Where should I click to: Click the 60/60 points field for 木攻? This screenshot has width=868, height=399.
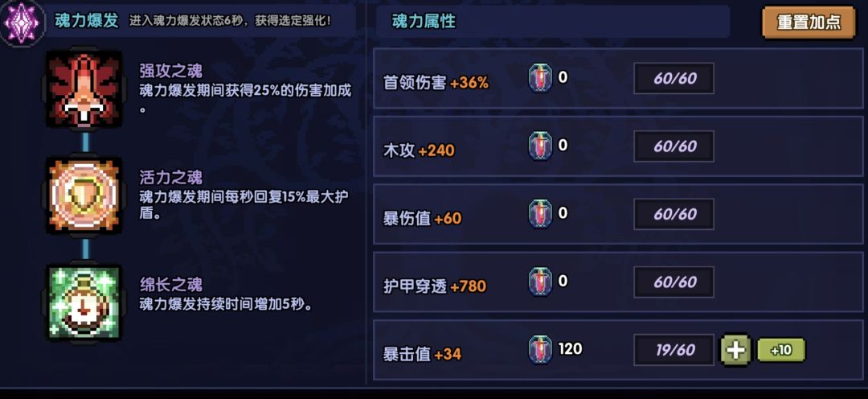coord(674,146)
